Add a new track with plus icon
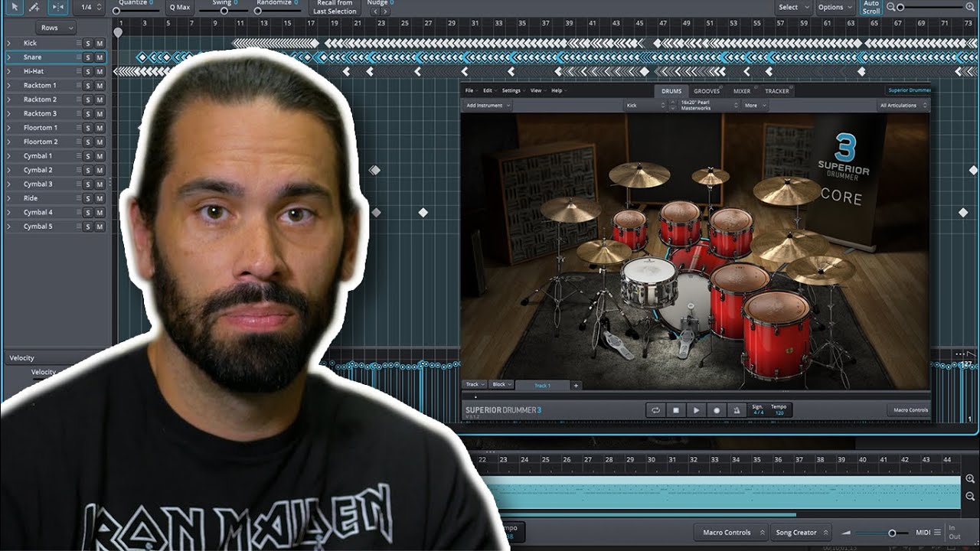Viewport: 980px width, 551px height. pyautogui.click(x=577, y=385)
